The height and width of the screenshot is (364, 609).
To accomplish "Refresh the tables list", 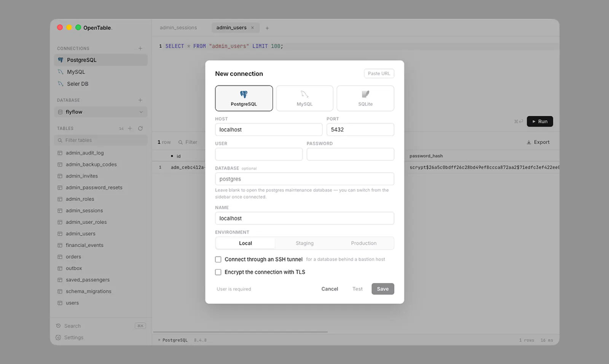I will tap(140, 129).
